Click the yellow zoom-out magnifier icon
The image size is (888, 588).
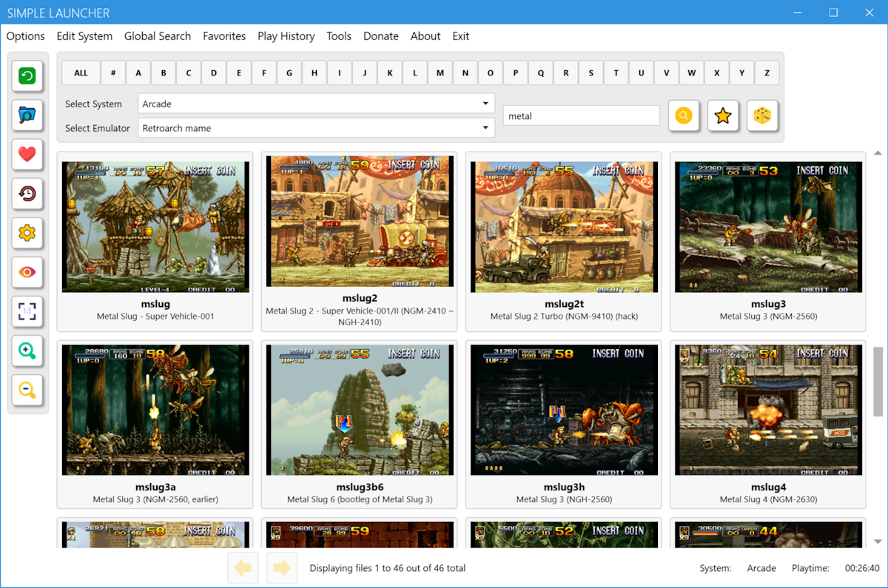(27, 390)
